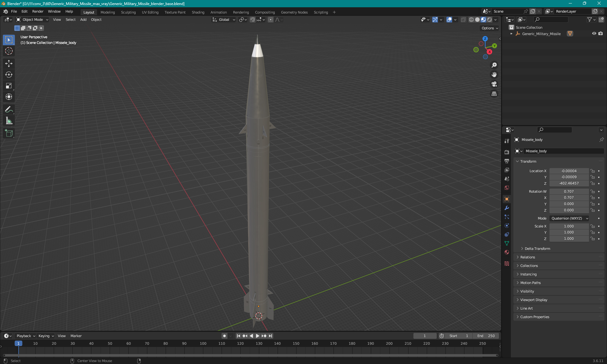Open Object Mode dropdown
607x364 pixels.
click(32, 20)
